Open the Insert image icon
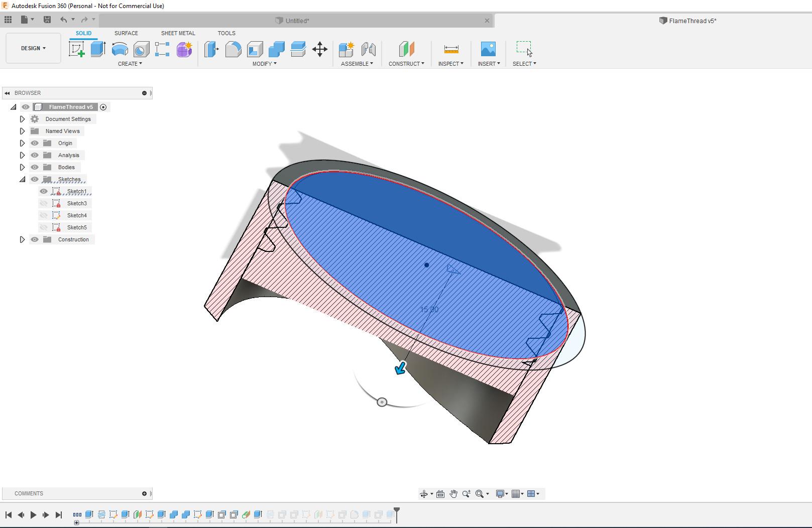 488,49
